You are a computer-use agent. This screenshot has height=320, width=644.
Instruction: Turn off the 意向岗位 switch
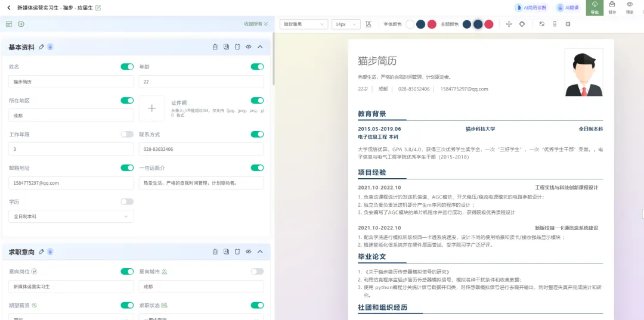(x=127, y=271)
